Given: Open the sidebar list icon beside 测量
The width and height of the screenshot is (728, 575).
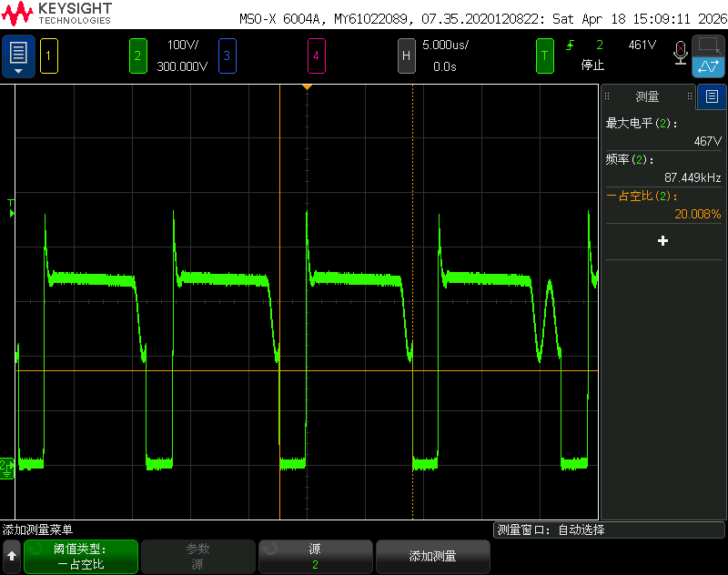Looking at the screenshot, I should point(712,96).
